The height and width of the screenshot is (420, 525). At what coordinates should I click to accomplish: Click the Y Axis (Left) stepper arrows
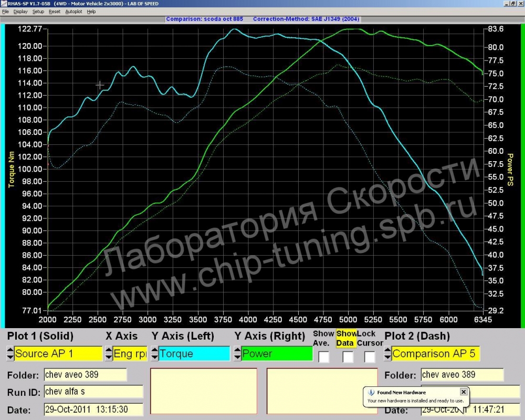click(x=154, y=353)
